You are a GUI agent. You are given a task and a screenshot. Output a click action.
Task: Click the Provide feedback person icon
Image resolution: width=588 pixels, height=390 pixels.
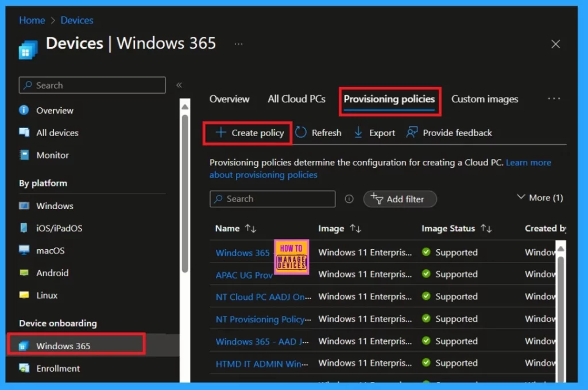click(x=412, y=132)
